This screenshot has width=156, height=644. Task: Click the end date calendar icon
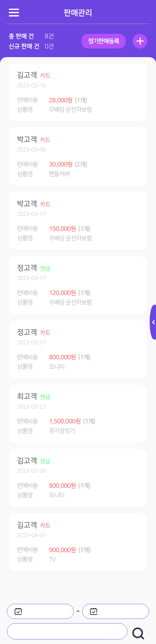(94, 611)
